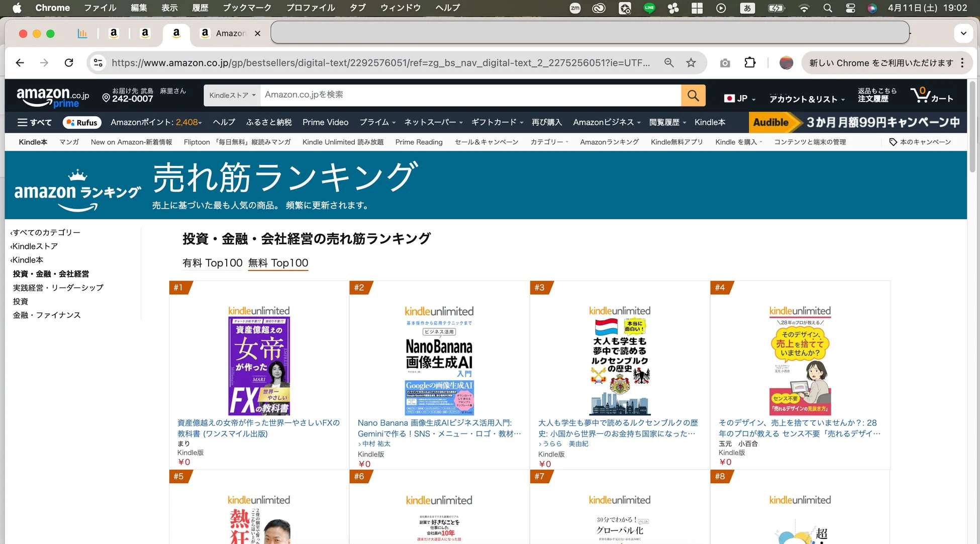Select the 有料 Top100 tab

point(213,263)
